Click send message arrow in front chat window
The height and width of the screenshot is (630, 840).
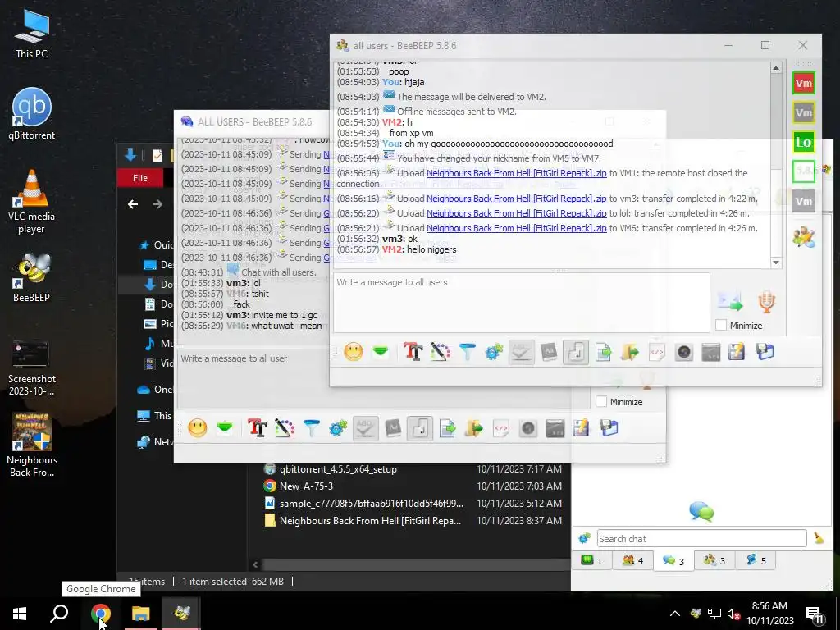pyautogui.click(x=730, y=302)
